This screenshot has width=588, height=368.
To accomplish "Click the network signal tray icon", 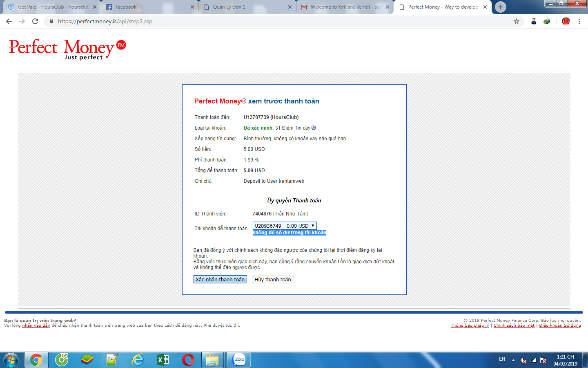I will (533, 360).
